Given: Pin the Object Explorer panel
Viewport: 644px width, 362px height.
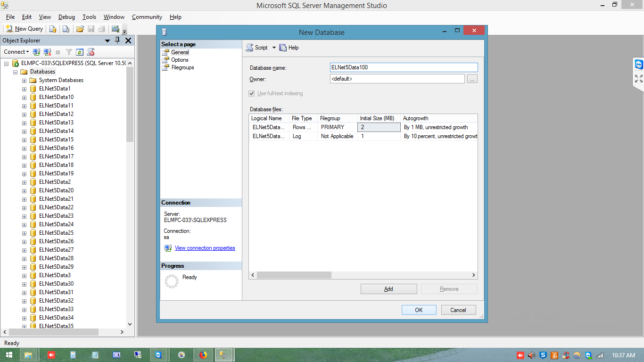Looking at the screenshot, I should [x=118, y=41].
